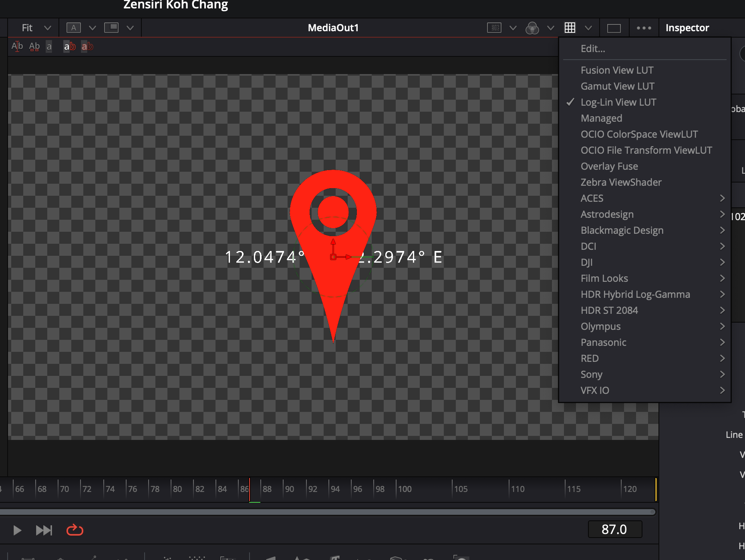Click the current frame field 87.0
Viewport: 745px width, 560px height.
pos(614,529)
